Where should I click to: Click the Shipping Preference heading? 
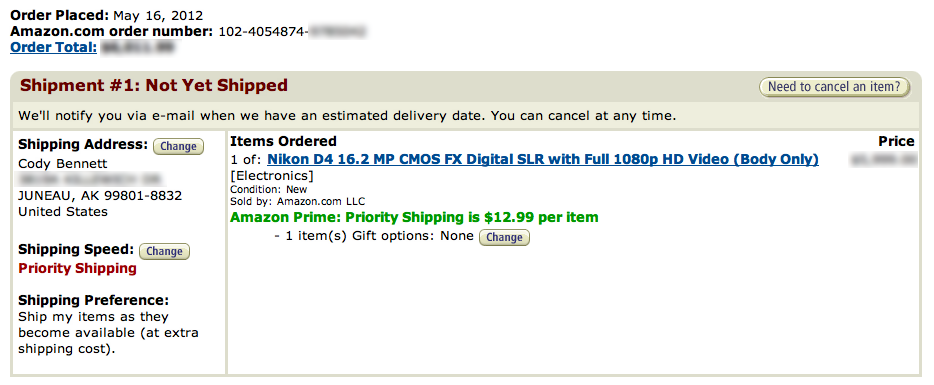[x=94, y=300]
